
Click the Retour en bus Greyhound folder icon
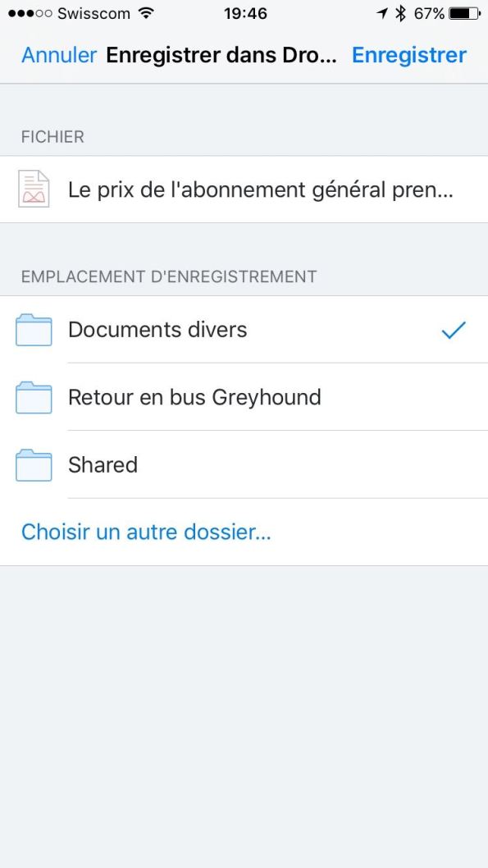point(33,397)
